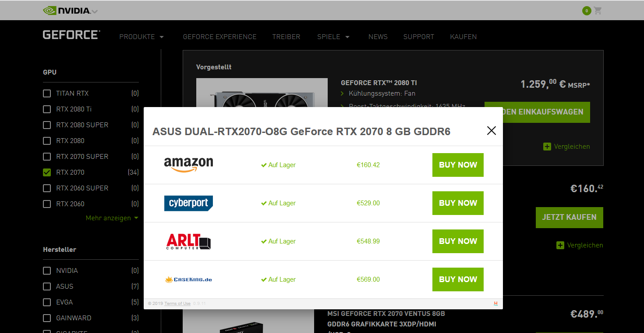Check the EVGA manufacturer filter
Screen dimensions: 644x333
point(47,302)
